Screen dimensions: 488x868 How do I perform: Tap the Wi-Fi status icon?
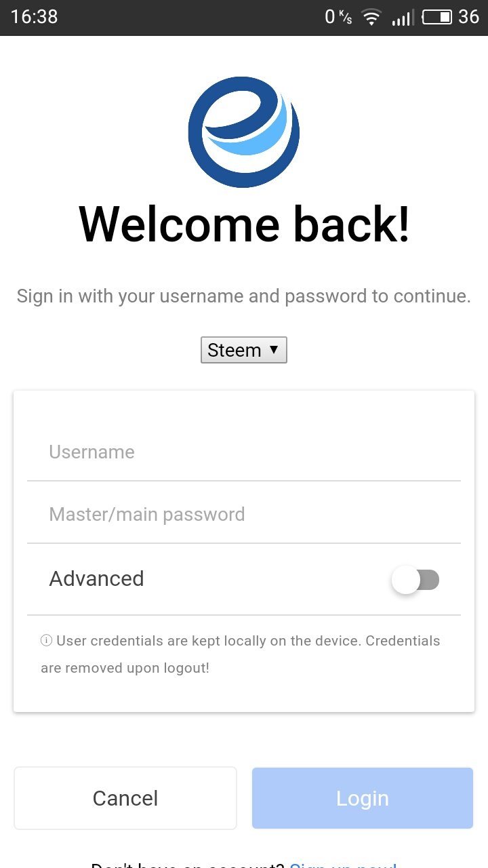[371, 18]
